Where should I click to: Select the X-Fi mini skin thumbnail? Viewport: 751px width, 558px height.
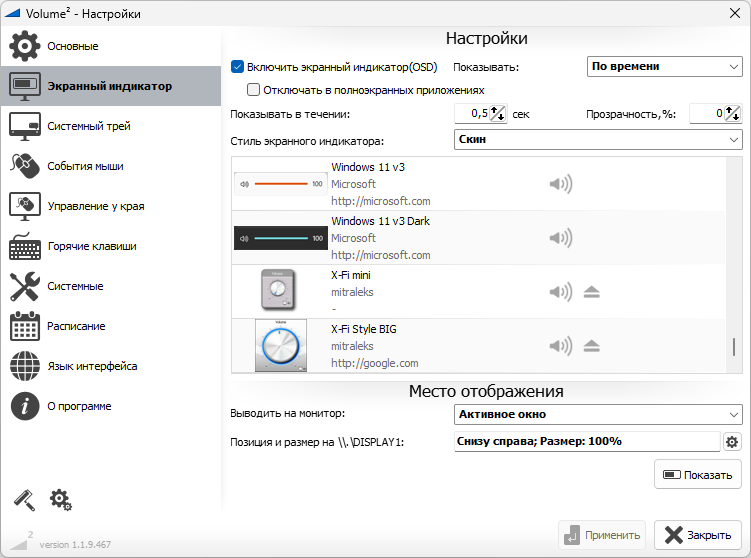(279, 289)
